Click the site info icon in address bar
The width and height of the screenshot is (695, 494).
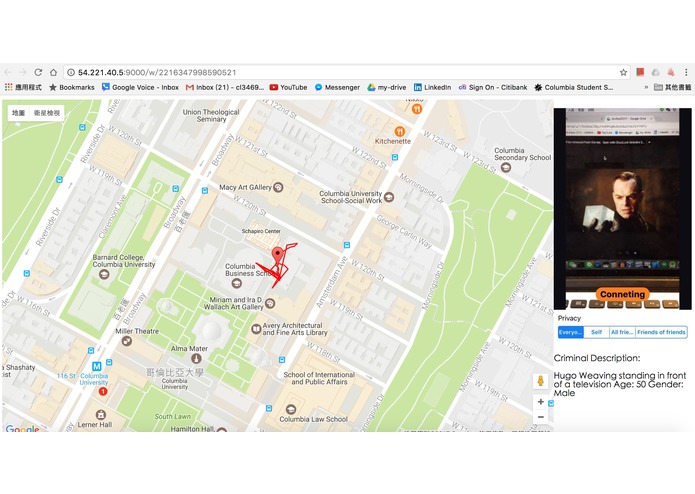click(71, 72)
